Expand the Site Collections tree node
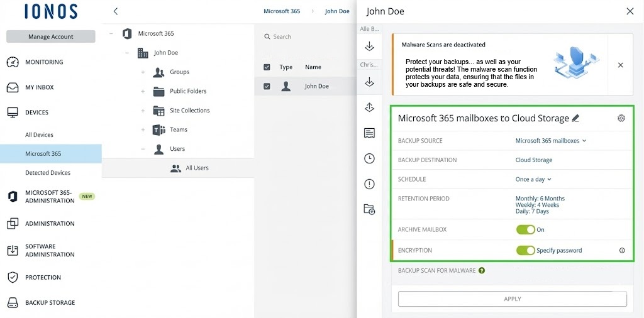 (143, 111)
